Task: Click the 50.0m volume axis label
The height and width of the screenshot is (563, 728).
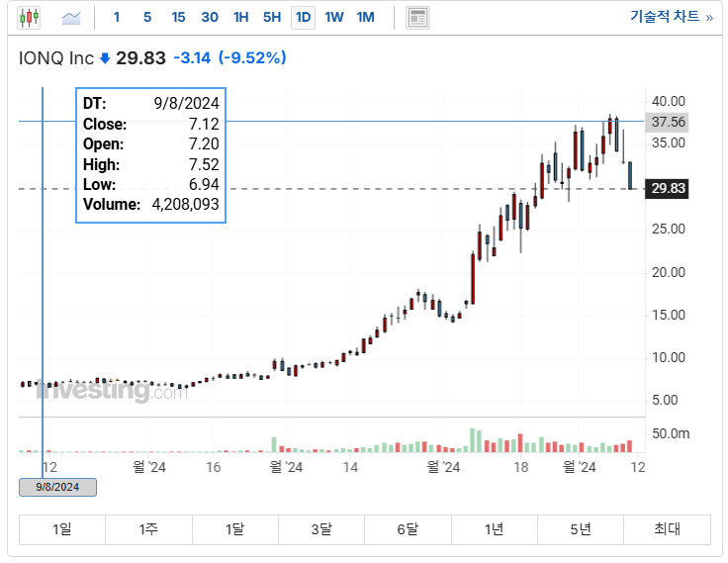Action: click(671, 433)
